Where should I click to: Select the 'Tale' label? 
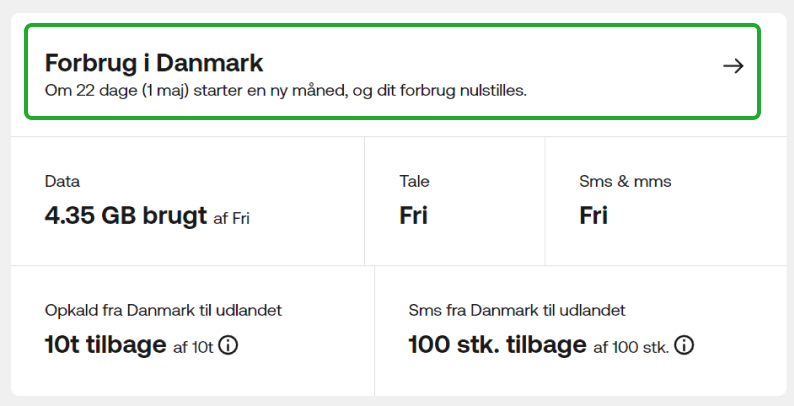(x=414, y=182)
